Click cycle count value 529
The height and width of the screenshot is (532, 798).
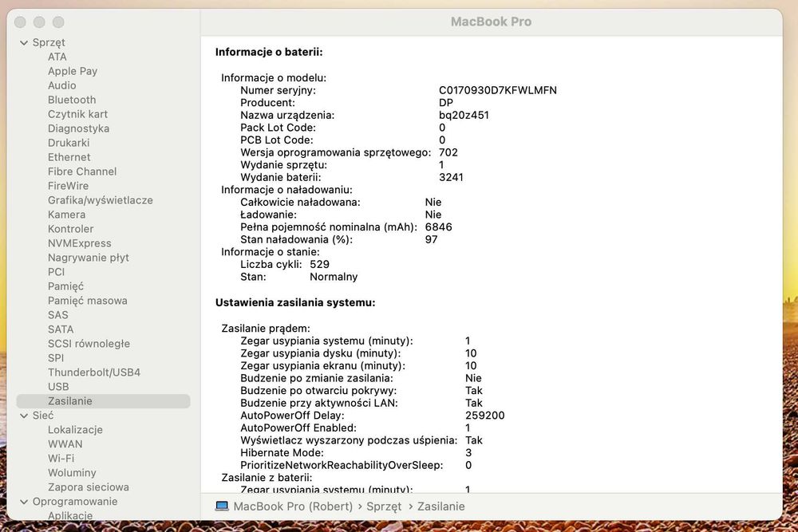[320, 265]
